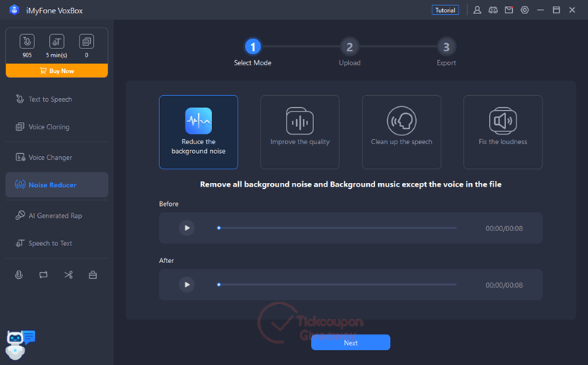Open the mail messages icon
The height and width of the screenshot is (365, 588).
point(509,10)
